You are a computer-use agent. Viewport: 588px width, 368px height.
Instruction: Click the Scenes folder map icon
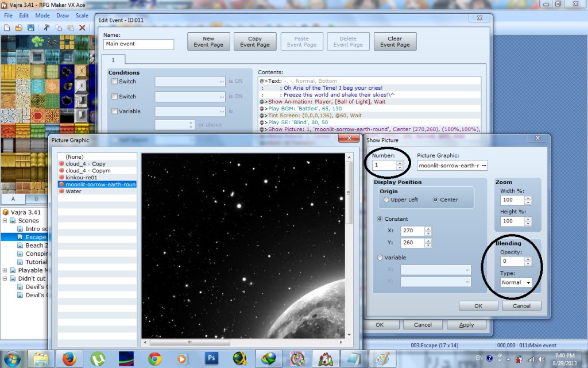(13, 220)
